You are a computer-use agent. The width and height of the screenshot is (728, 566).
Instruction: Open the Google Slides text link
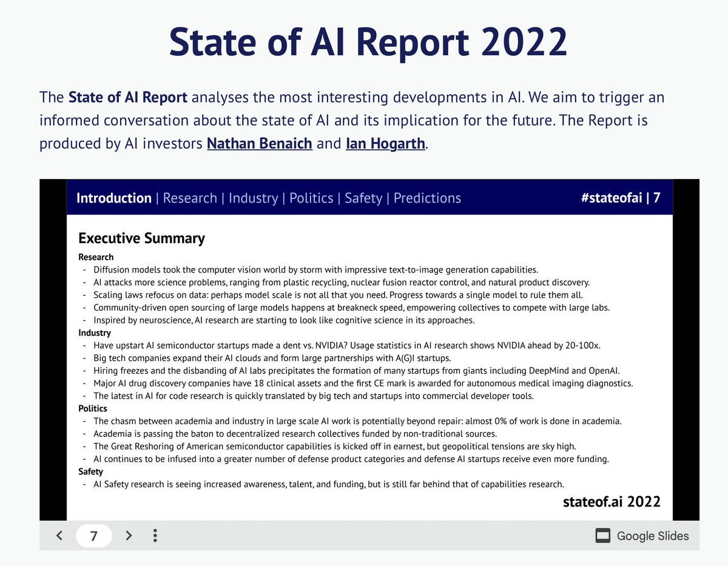point(653,536)
